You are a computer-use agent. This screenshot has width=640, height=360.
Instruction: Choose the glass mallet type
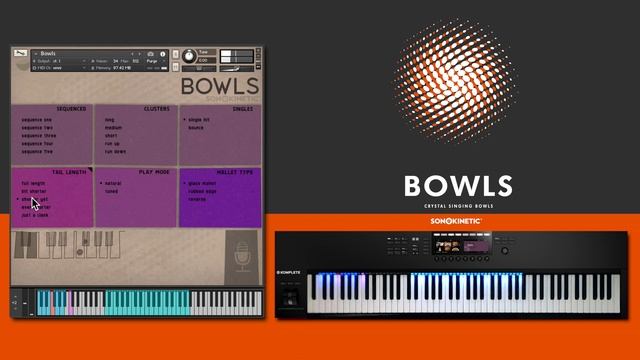(202, 183)
